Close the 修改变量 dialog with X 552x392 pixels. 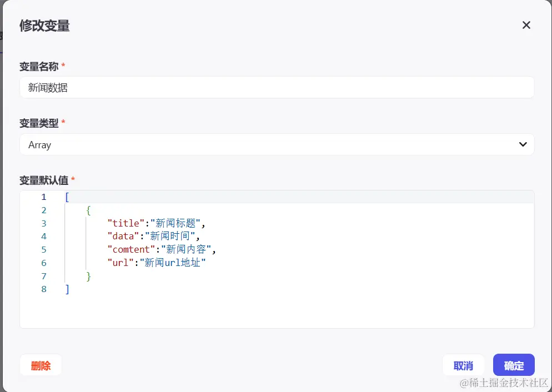526,25
